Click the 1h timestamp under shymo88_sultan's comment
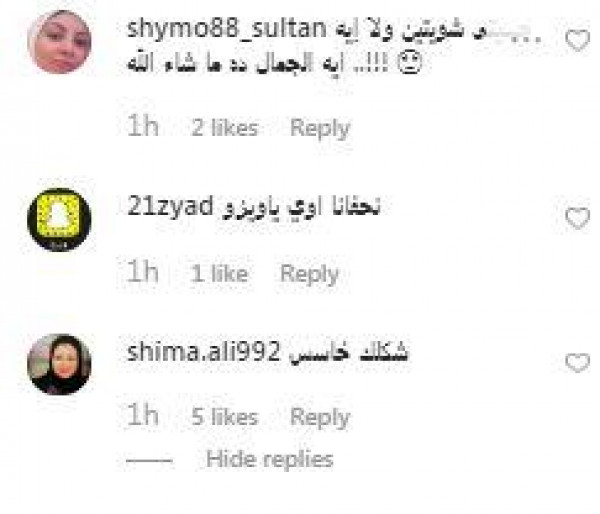Screen dimensions: 600x514 142,126
